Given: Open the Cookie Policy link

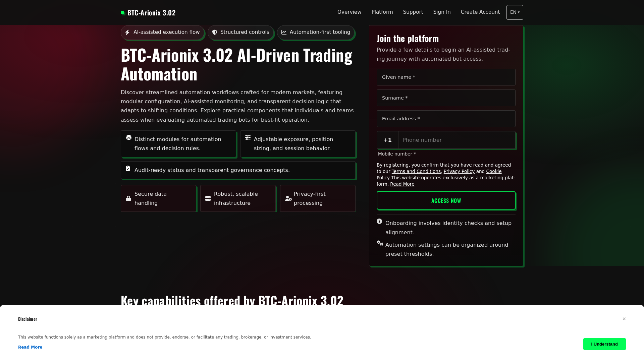Looking at the screenshot, I should pos(494,171).
